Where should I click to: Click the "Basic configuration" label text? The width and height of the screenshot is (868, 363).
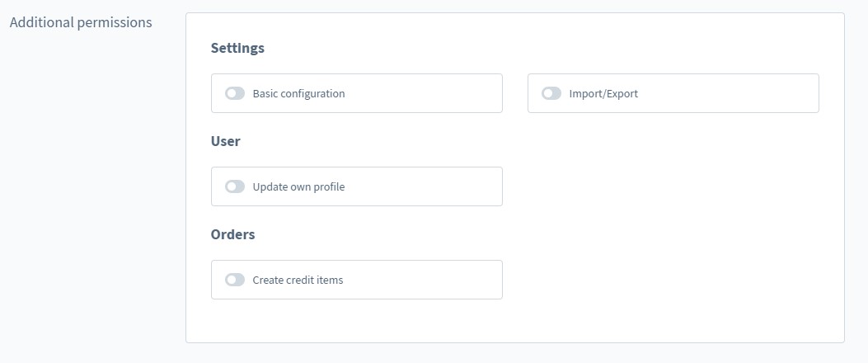pyautogui.click(x=298, y=94)
